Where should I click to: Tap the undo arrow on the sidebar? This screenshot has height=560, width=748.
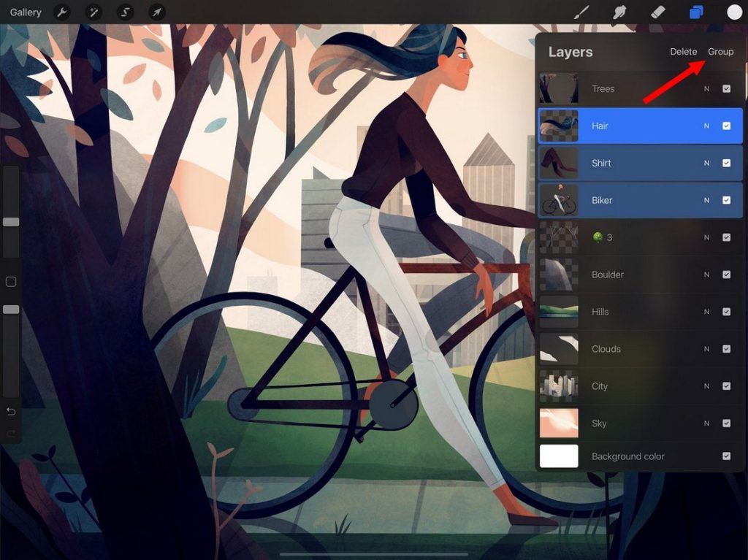pos(12,411)
